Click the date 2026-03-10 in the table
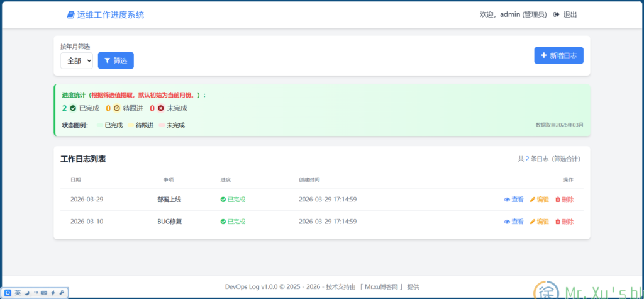This screenshot has width=644, height=299. (87, 222)
